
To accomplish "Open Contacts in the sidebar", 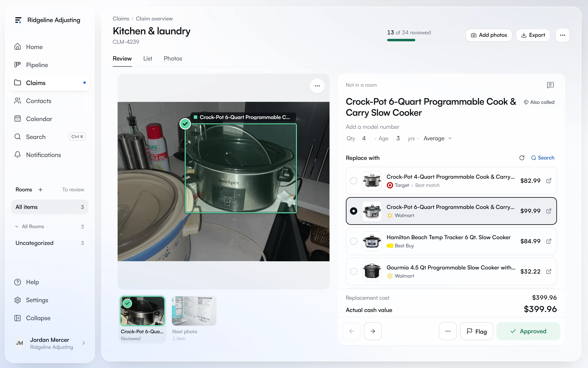I will (50, 101).
